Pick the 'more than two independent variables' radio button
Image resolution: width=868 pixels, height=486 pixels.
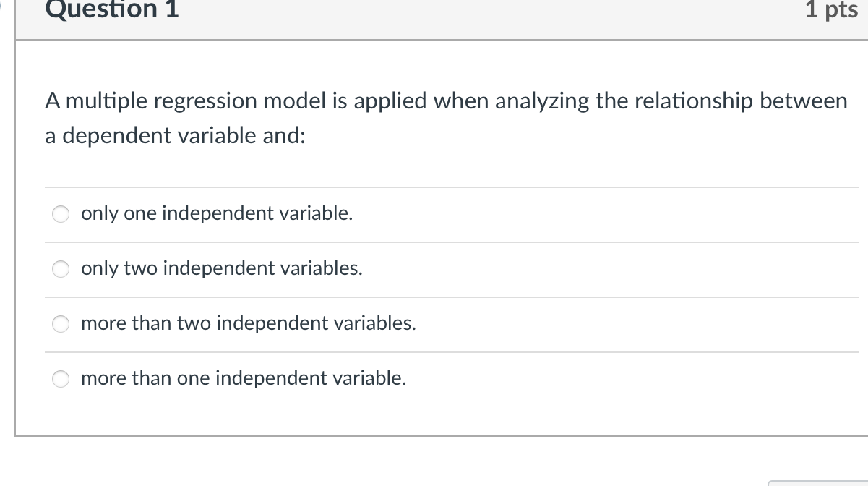[x=61, y=324]
